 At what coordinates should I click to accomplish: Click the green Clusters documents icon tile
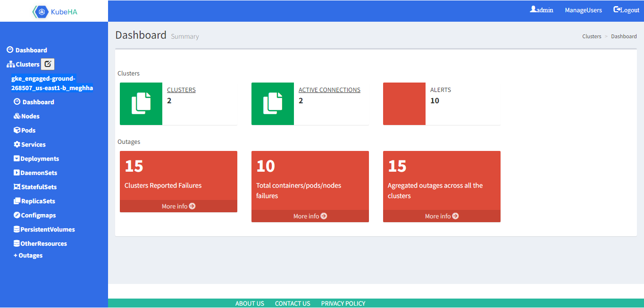click(x=141, y=104)
